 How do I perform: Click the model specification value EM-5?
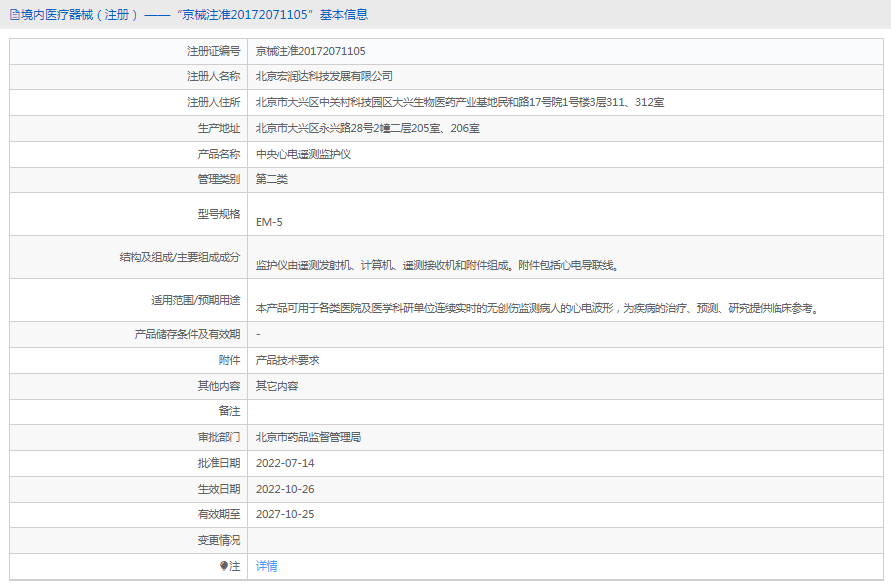(x=269, y=222)
